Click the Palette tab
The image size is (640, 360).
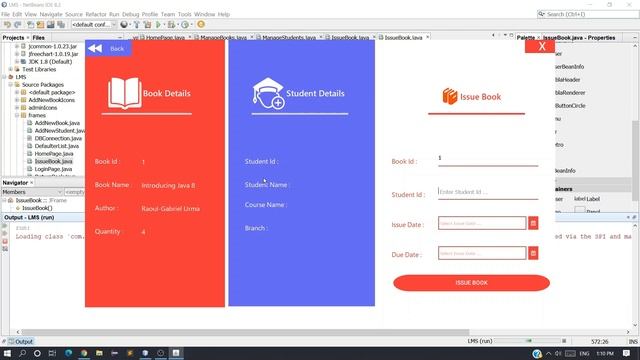click(525, 38)
